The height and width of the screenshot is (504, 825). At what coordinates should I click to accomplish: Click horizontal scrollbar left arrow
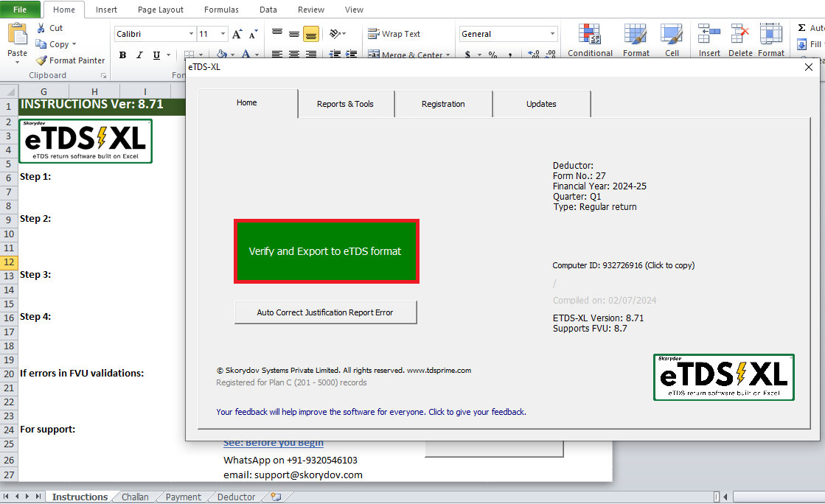coord(725,497)
